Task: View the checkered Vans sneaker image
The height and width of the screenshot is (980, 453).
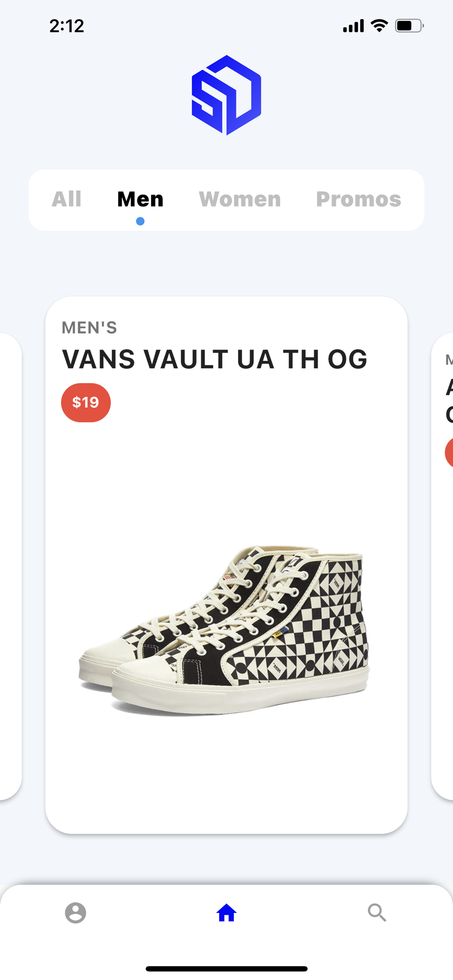Action: point(225,630)
